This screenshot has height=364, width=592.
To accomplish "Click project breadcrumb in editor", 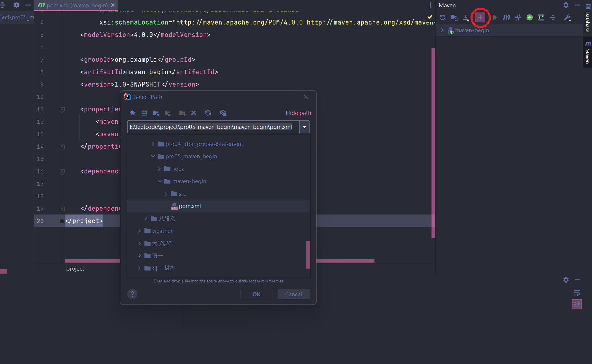I will coord(75,269).
